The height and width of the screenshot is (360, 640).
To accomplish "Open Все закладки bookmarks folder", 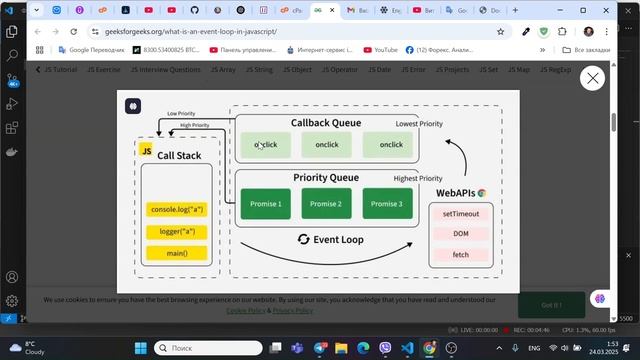I will tap(586, 50).
